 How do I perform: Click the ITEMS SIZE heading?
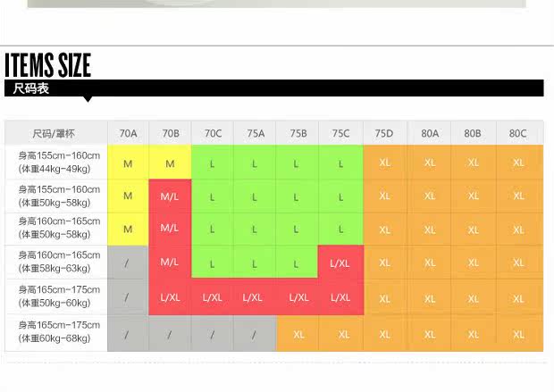tap(48, 65)
